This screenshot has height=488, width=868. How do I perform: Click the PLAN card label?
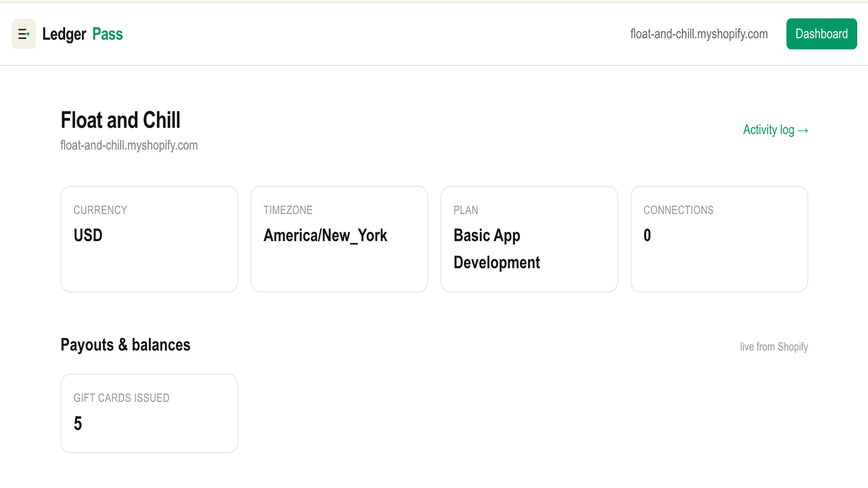(x=466, y=210)
